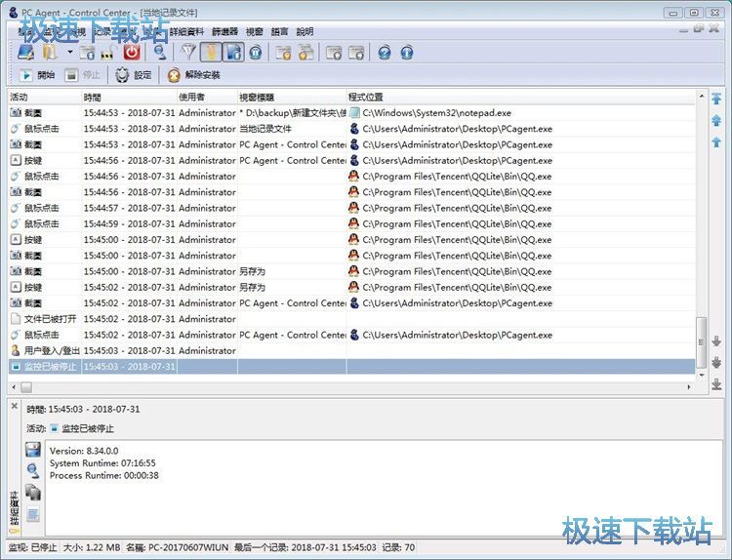Click Version: 8.34.0.0 text in details
The height and width of the screenshot is (560, 732).
pyautogui.click(x=84, y=451)
